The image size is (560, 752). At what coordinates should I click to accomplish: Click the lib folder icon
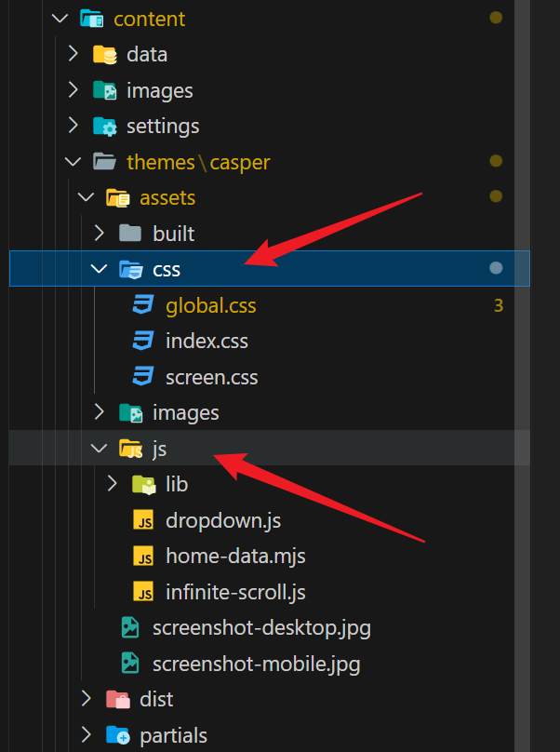[x=143, y=484]
